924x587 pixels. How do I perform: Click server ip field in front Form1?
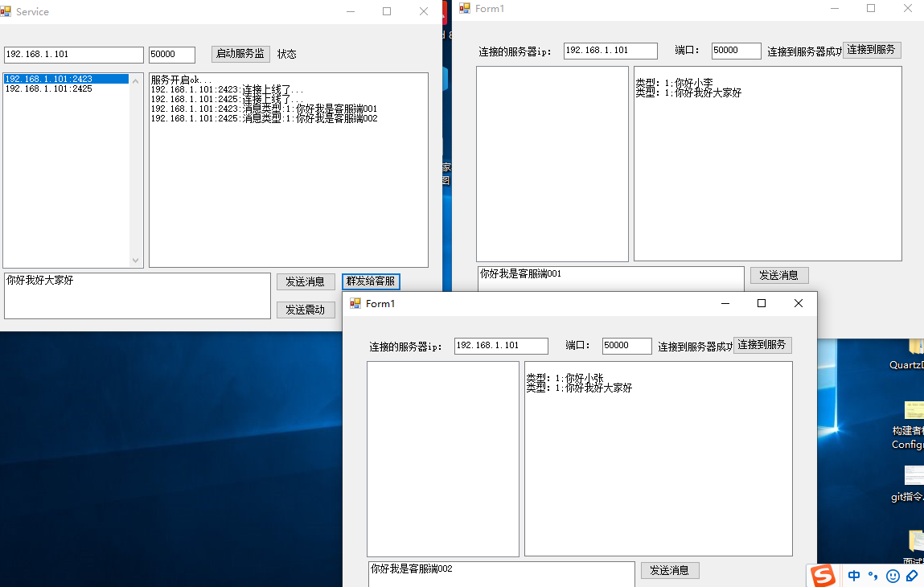click(501, 346)
